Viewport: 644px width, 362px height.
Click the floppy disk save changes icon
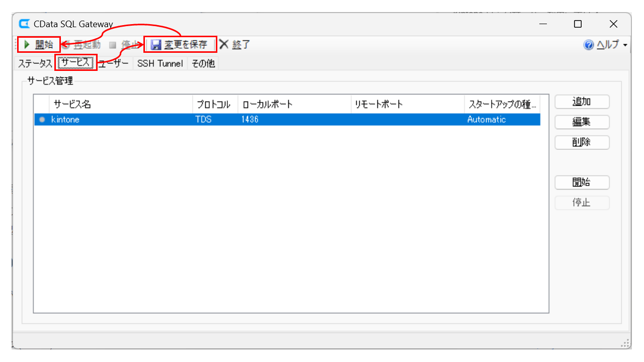[156, 45]
